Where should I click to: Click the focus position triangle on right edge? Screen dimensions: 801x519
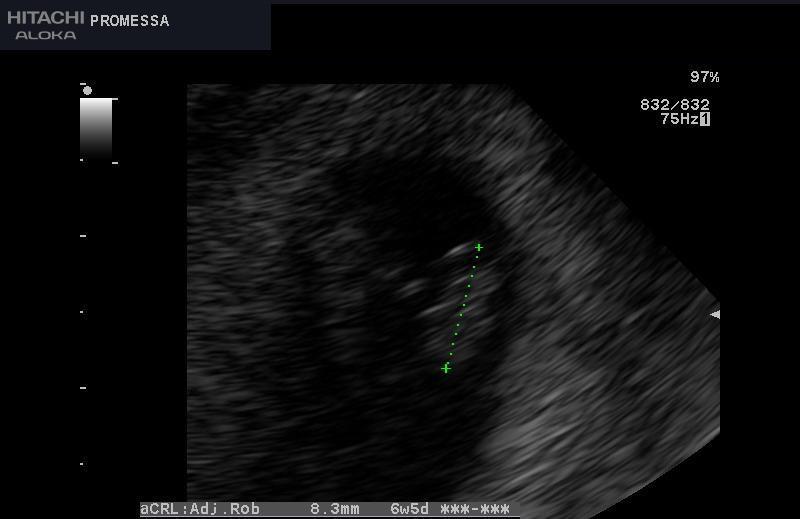tap(715, 314)
